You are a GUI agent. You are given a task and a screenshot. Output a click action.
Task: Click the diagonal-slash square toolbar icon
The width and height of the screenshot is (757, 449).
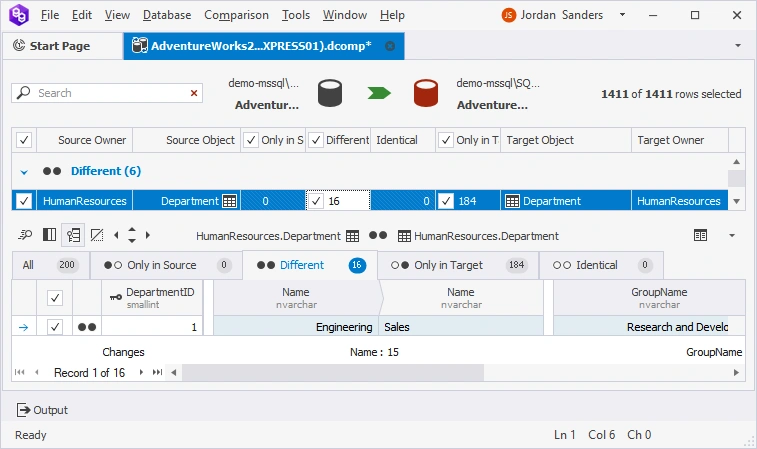[97, 235]
